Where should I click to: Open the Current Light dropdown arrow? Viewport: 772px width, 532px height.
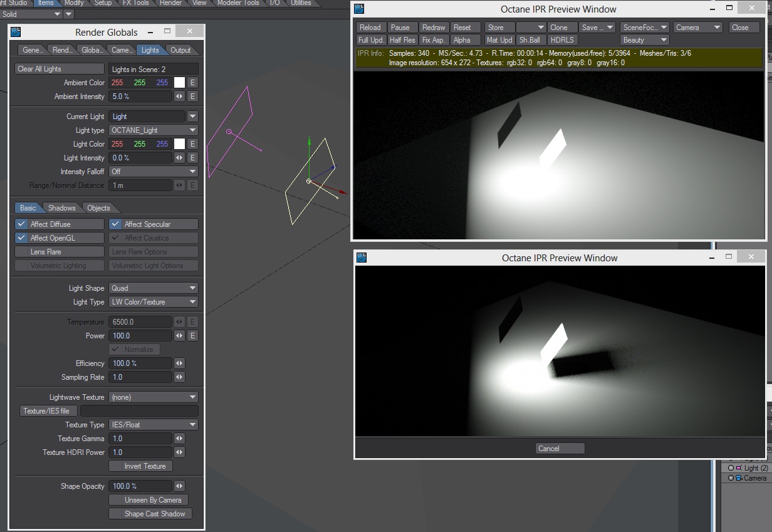[192, 117]
